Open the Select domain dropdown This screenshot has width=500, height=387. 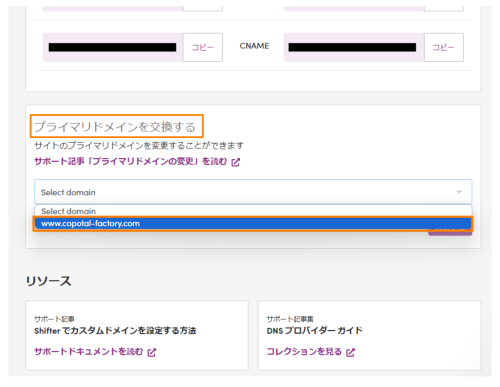[x=253, y=192]
